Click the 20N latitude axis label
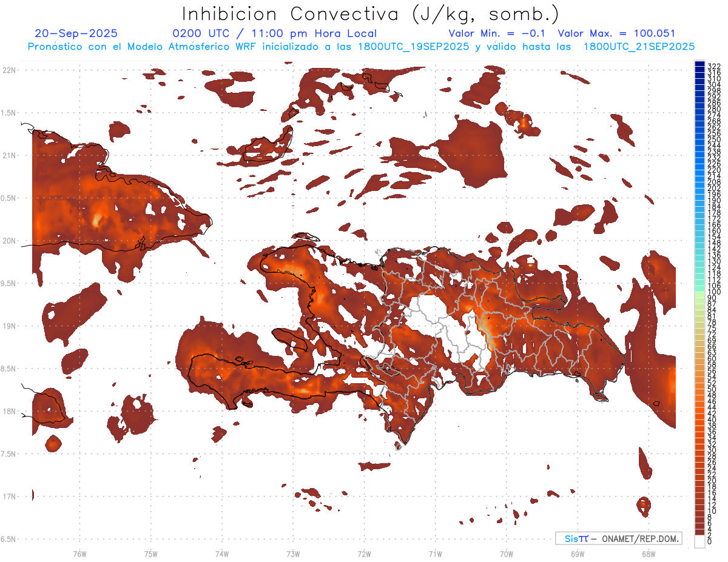This screenshot has width=728, height=562. [x=8, y=241]
